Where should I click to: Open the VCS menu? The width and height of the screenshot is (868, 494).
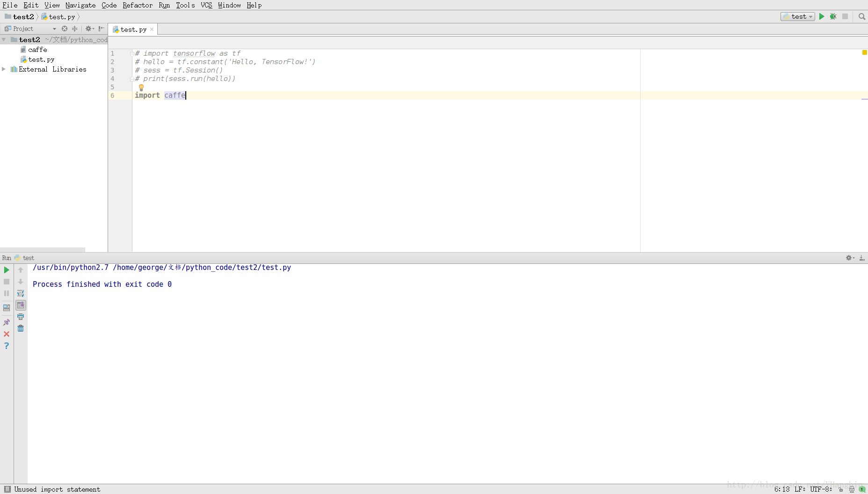coord(206,5)
